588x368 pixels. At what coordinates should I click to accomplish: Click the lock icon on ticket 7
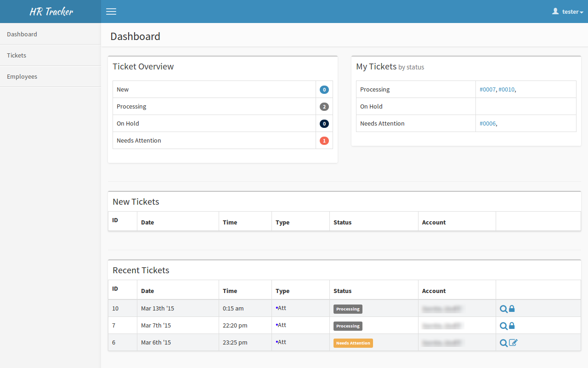tap(511, 326)
